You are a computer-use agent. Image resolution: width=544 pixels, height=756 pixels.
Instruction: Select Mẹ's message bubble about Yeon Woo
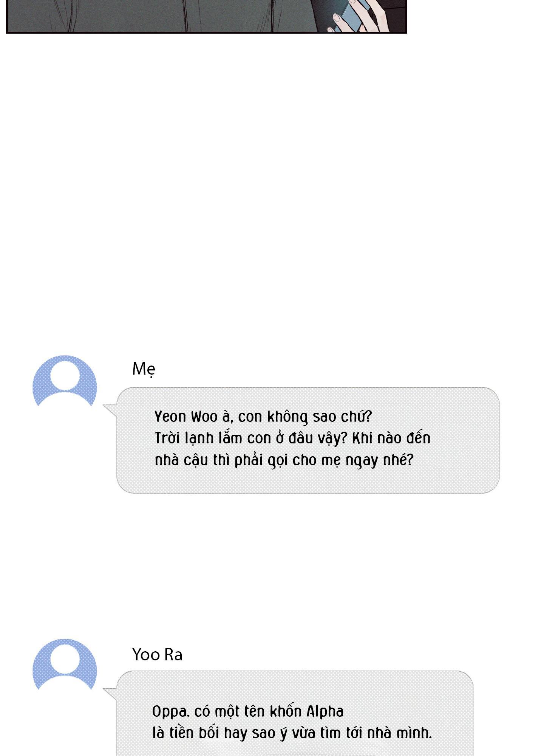tap(308, 440)
